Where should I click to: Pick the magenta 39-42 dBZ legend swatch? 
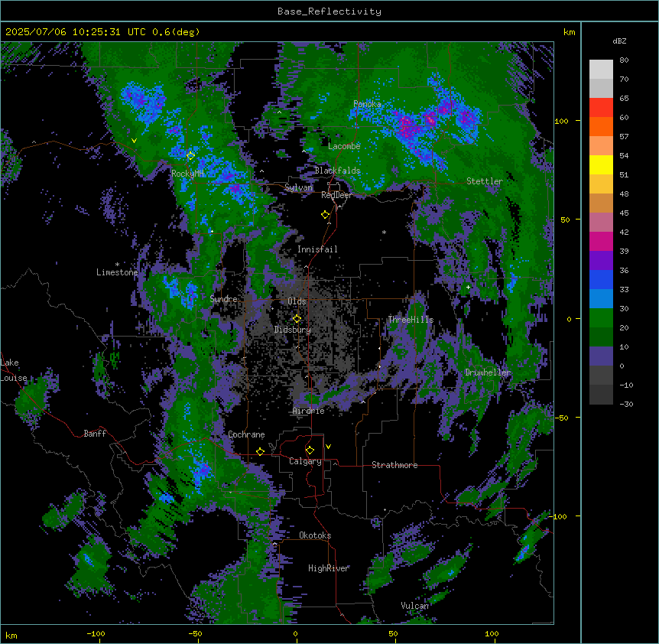coord(601,241)
